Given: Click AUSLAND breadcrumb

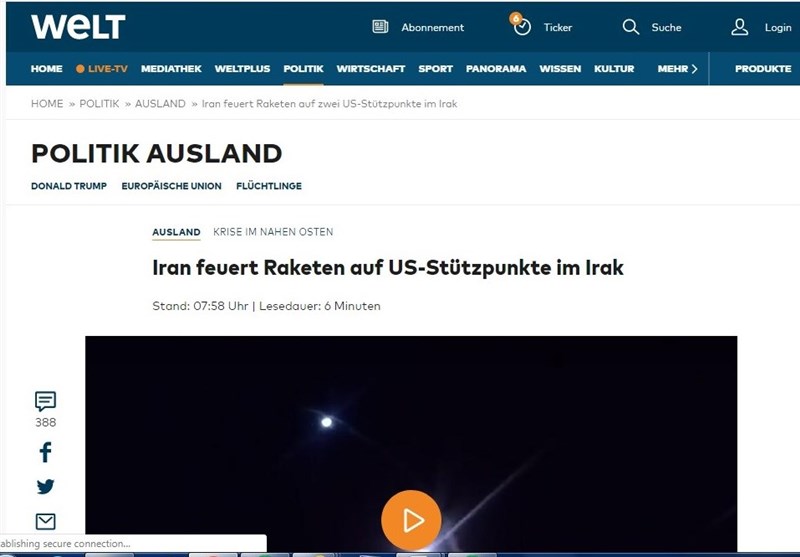Looking at the screenshot, I should 160,104.
